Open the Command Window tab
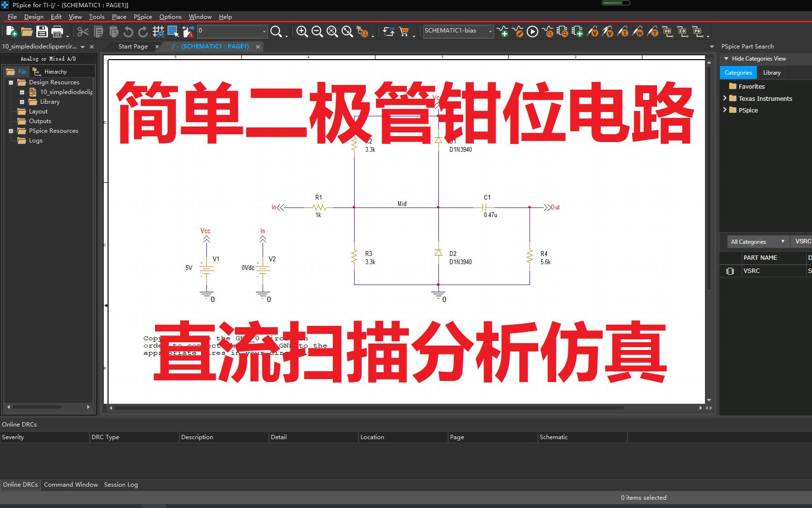This screenshot has width=812, height=508. pos(70,484)
